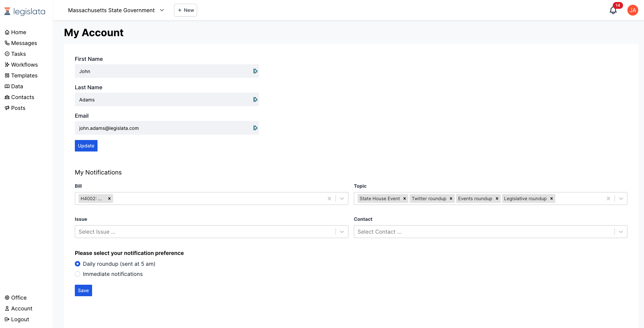Expand the Topic dropdown arrow

tap(621, 198)
